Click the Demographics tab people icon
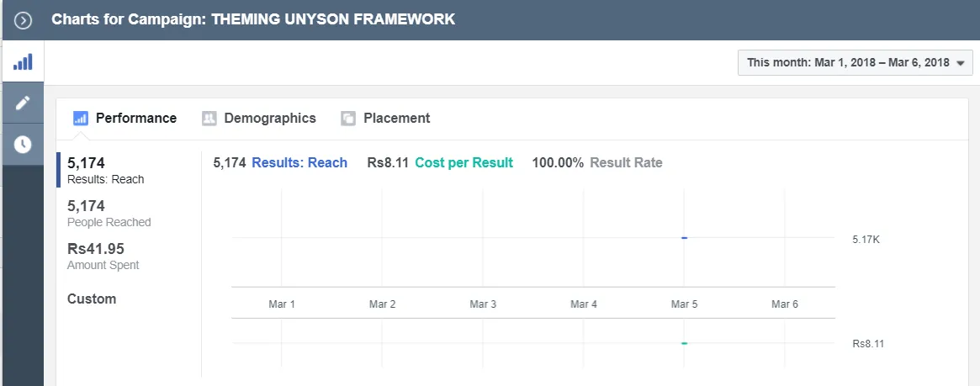 (209, 118)
